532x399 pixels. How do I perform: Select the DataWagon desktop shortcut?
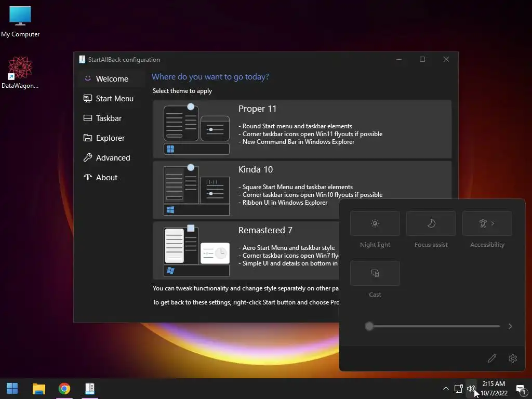(20, 72)
